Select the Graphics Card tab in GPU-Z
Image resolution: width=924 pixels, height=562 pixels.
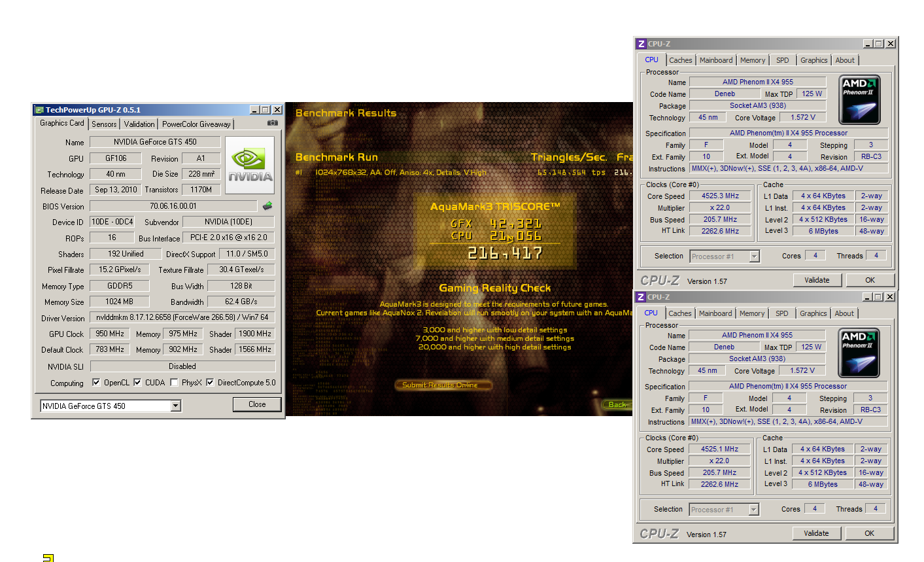(62, 123)
